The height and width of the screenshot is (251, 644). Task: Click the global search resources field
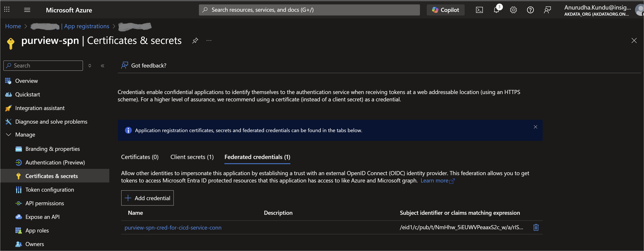pyautogui.click(x=309, y=10)
